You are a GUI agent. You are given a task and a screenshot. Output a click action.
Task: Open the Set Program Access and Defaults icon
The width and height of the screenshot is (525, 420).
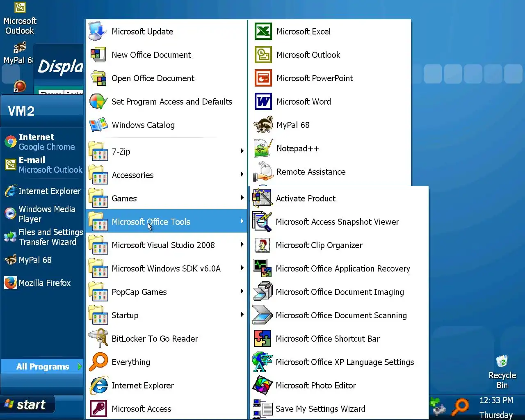point(98,102)
